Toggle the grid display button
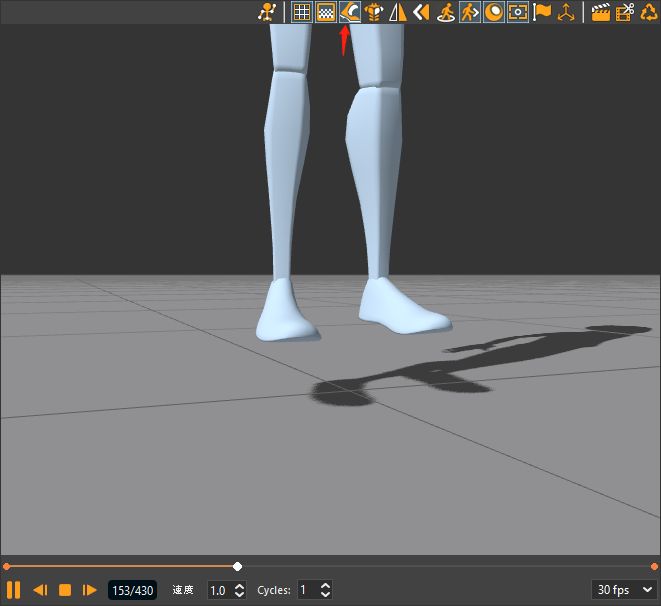This screenshot has height=606, width=661. pos(302,12)
